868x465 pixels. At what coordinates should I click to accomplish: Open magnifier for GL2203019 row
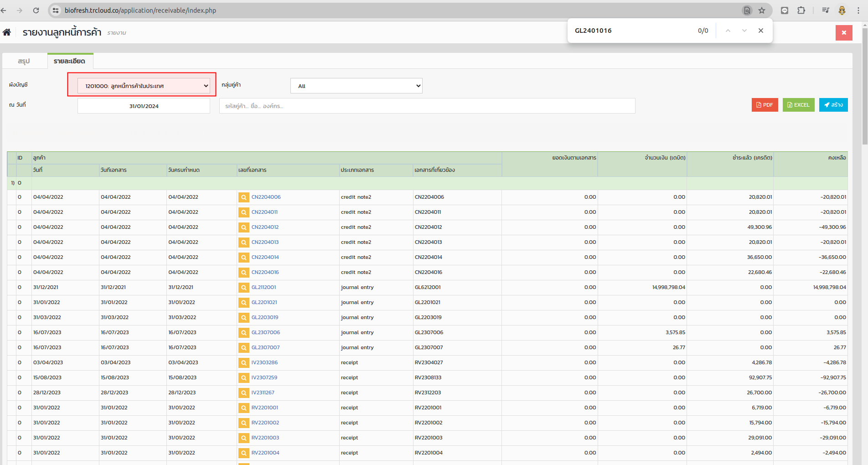pyautogui.click(x=244, y=318)
